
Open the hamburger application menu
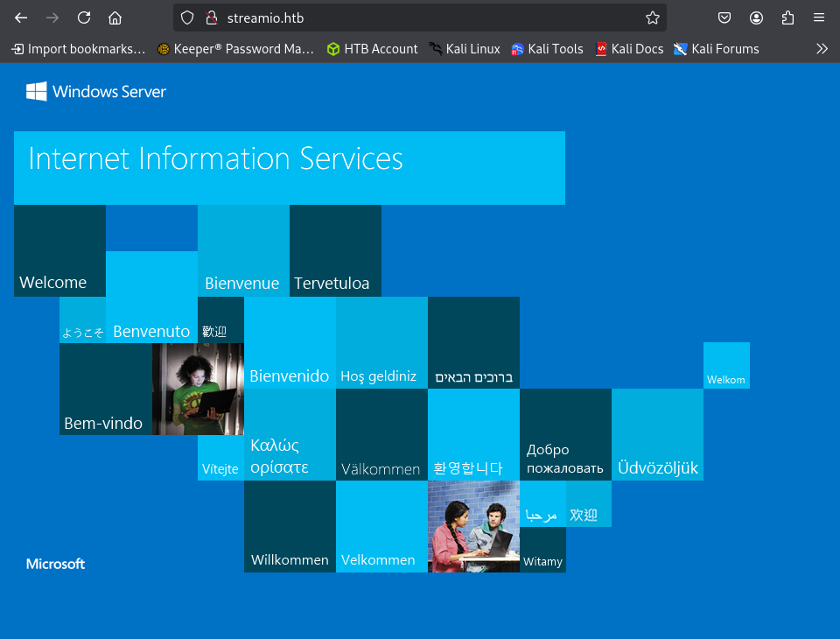point(819,18)
